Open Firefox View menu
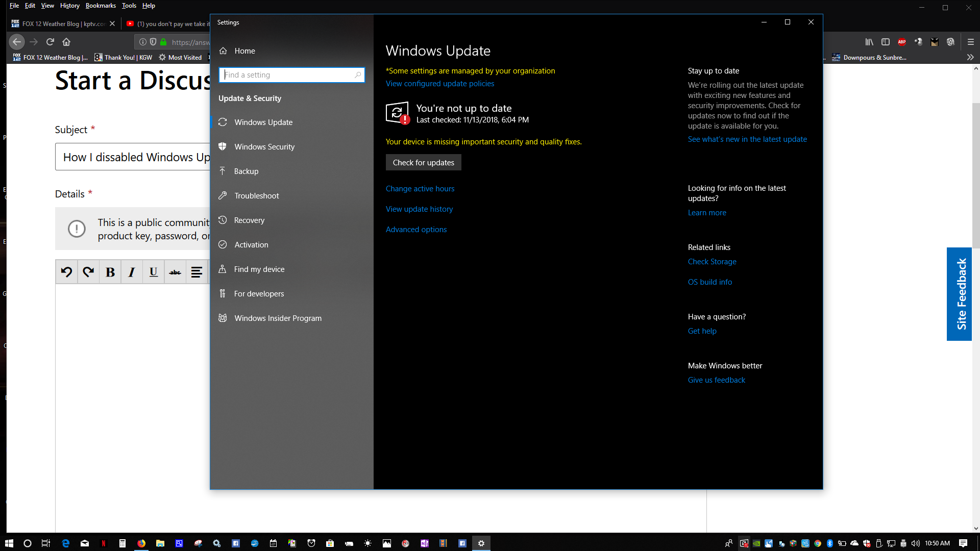 47,6
